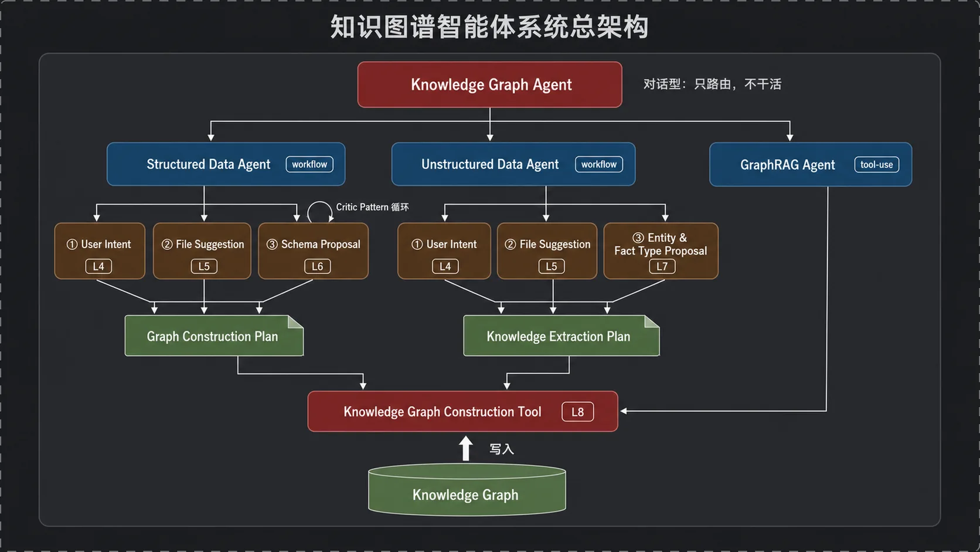Click the Knowledge Graph Construction Tool box
Screen dimensions: 980x552
(x=462, y=412)
